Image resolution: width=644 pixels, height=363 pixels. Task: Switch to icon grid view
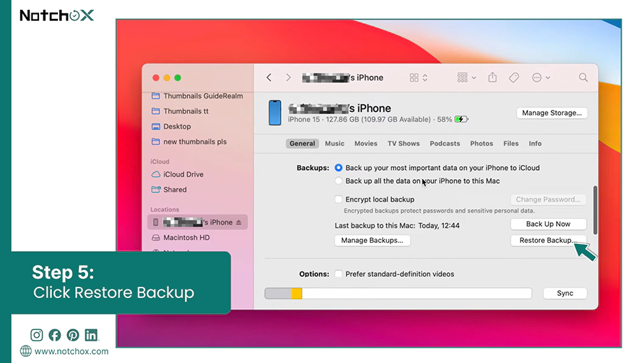[414, 78]
